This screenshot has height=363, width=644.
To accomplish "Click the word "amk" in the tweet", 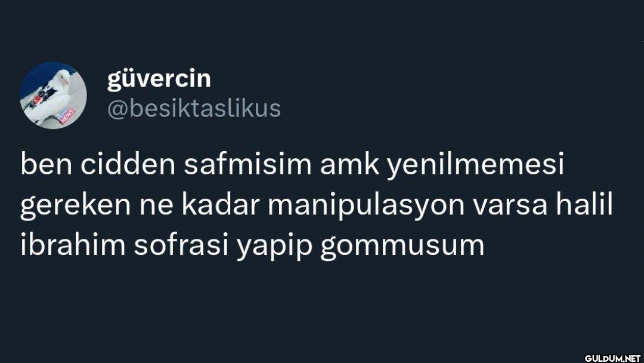I will pyautogui.click(x=349, y=163).
